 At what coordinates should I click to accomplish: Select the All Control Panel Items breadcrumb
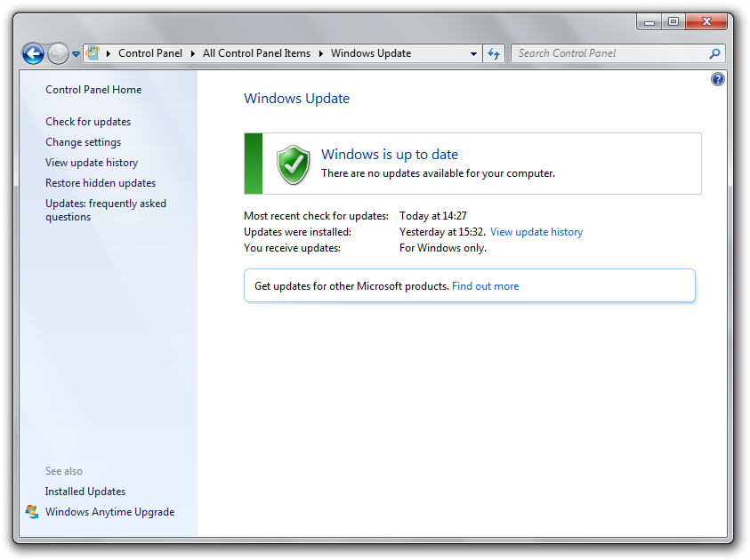(256, 53)
